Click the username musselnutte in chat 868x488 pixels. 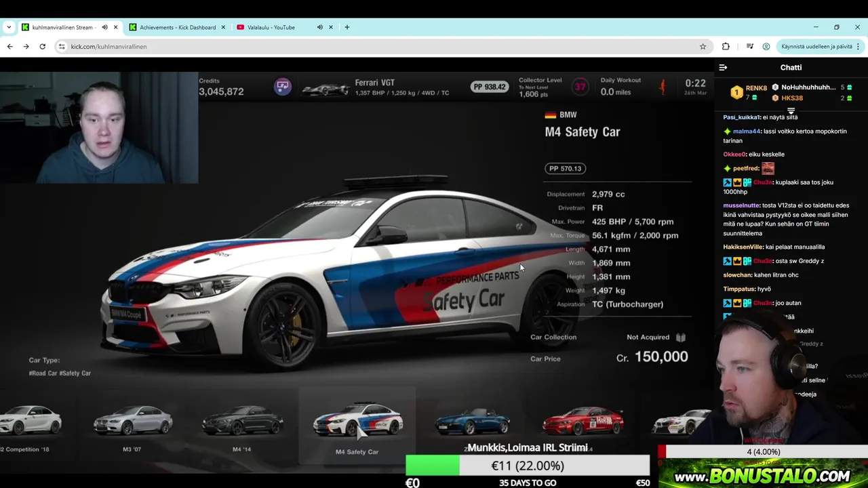[741, 205]
